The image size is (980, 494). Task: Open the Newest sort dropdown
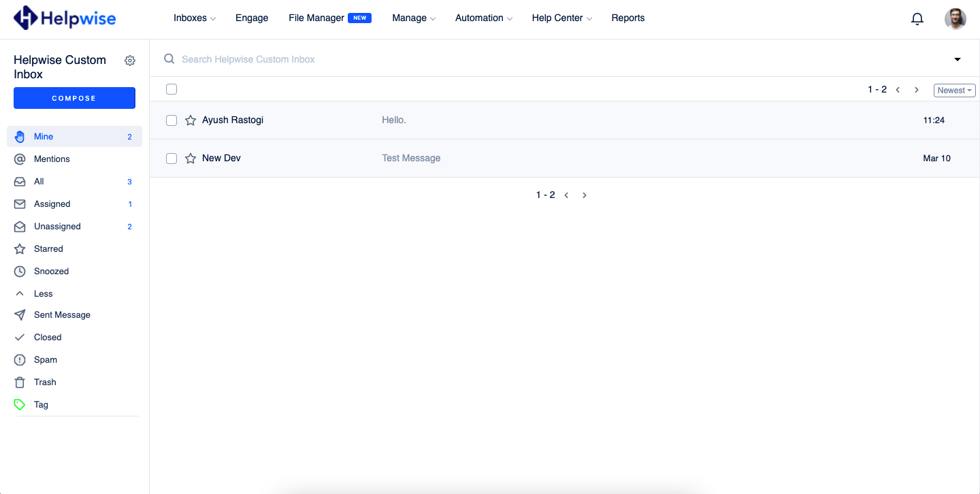[x=954, y=90]
